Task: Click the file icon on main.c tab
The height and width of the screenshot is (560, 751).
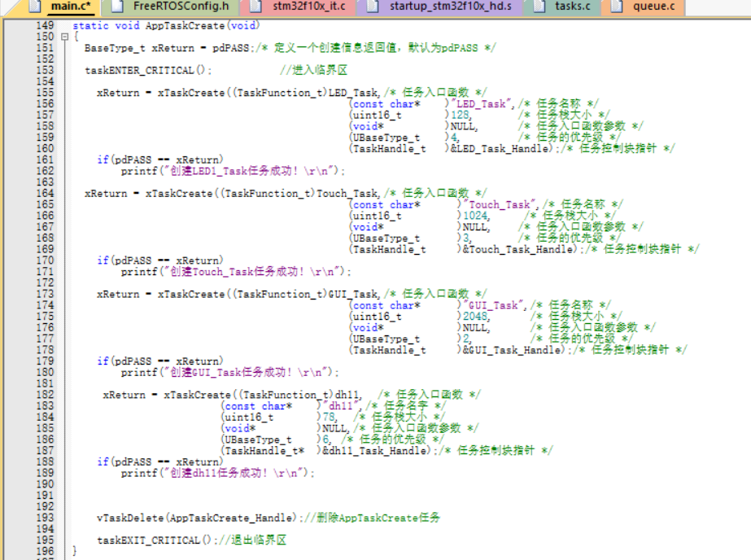Action: (34, 7)
